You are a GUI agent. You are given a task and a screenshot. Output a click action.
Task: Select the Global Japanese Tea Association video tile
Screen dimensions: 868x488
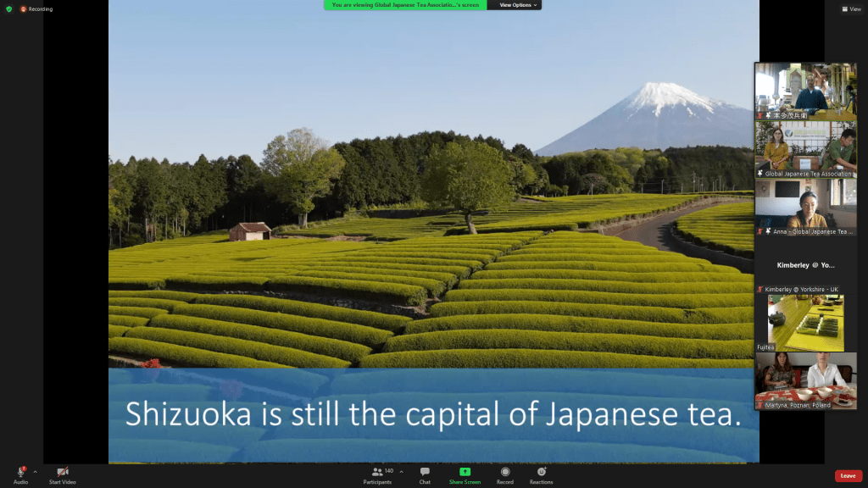(805, 149)
